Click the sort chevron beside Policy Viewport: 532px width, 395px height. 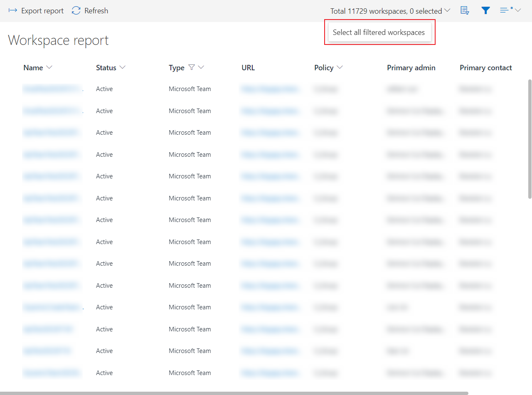pyautogui.click(x=340, y=67)
